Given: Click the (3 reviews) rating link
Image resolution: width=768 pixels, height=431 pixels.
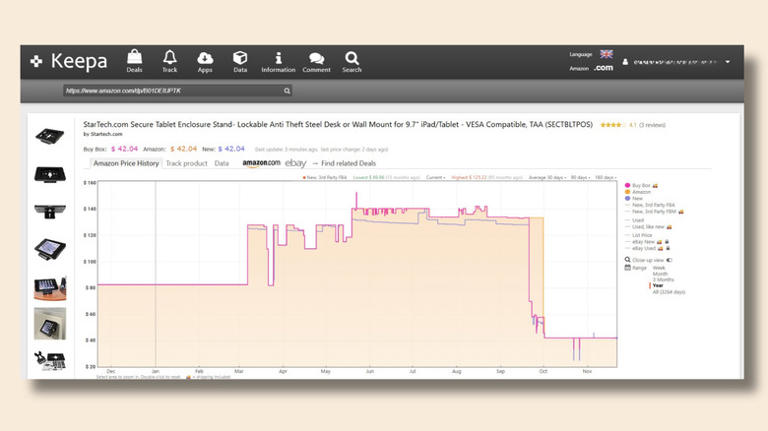Looking at the screenshot, I should click(x=652, y=125).
